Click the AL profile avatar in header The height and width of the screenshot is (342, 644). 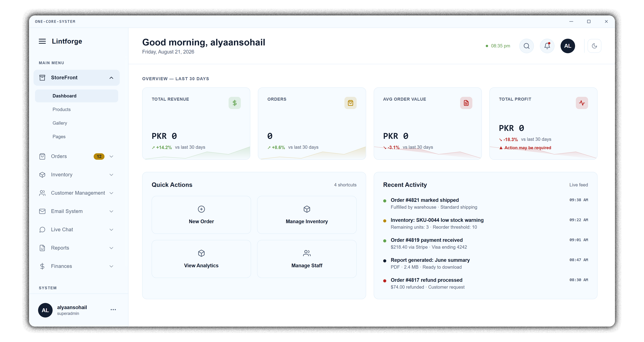(568, 46)
